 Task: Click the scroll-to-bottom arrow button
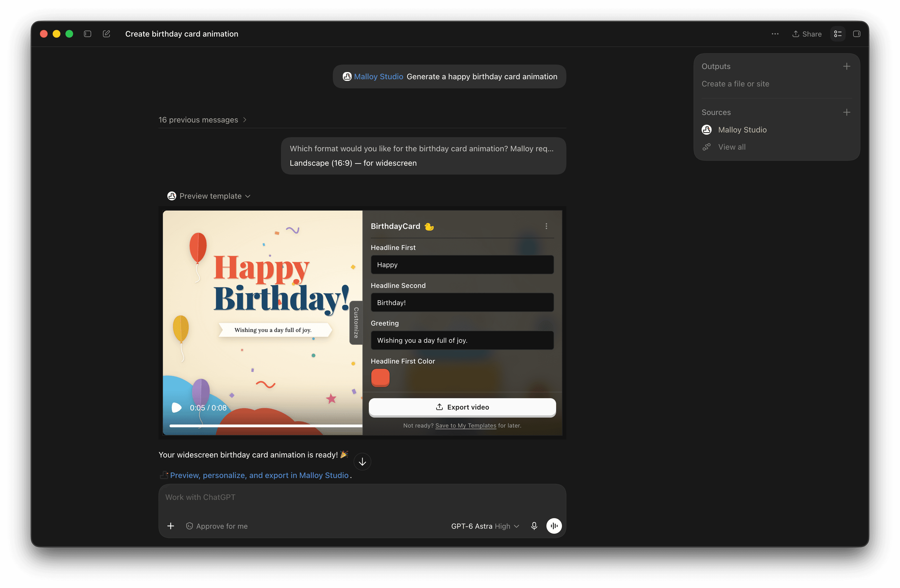click(x=362, y=462)
